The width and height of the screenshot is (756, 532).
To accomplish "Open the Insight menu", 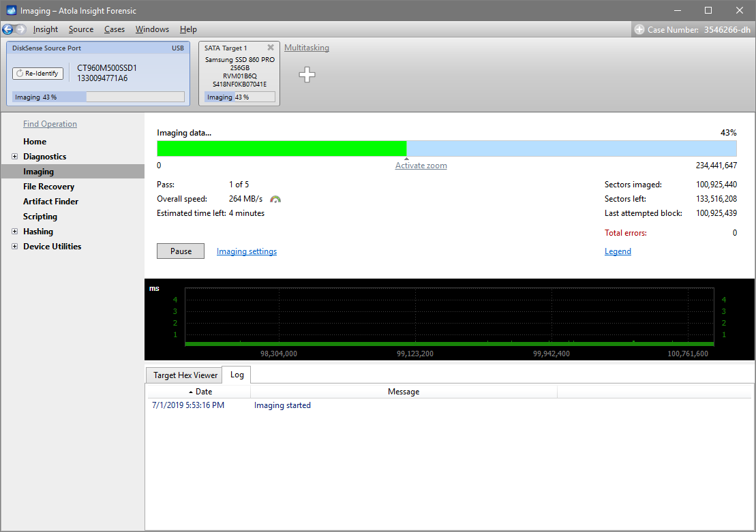I will pos(45,29).
